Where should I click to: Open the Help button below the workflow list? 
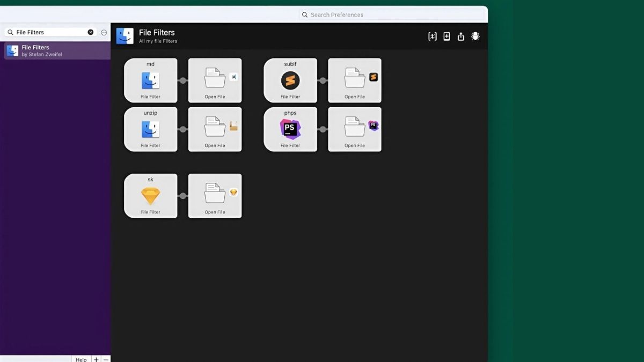click(81, 359)
